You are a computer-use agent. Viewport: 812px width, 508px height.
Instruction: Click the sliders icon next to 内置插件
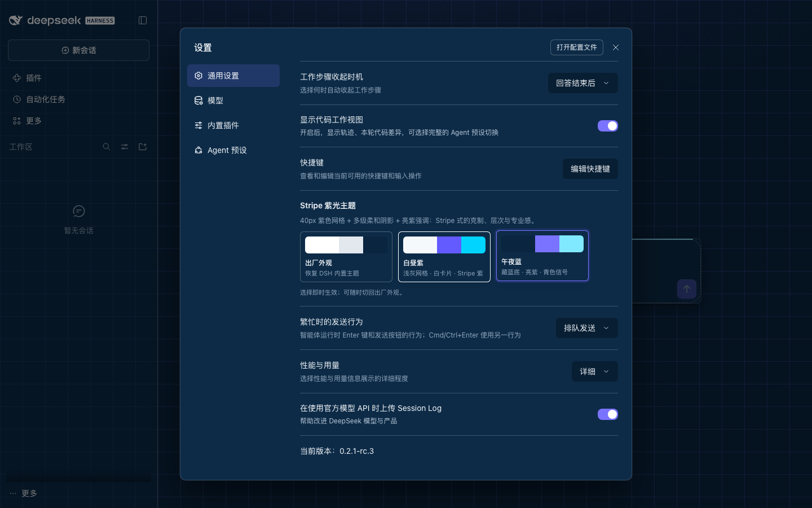tap(198, 125)
